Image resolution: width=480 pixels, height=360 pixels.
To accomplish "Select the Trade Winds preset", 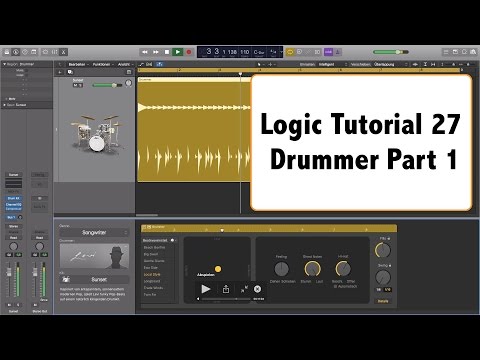I will pos(153,288).
